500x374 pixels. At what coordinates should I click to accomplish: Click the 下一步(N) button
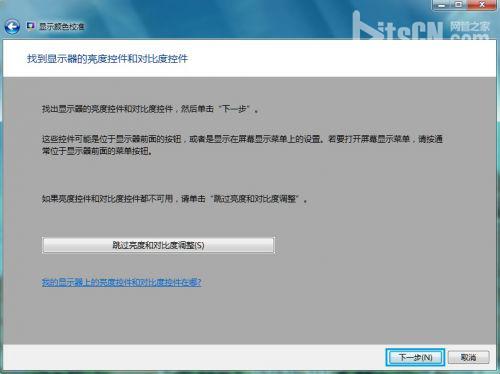tap(415, 357)
